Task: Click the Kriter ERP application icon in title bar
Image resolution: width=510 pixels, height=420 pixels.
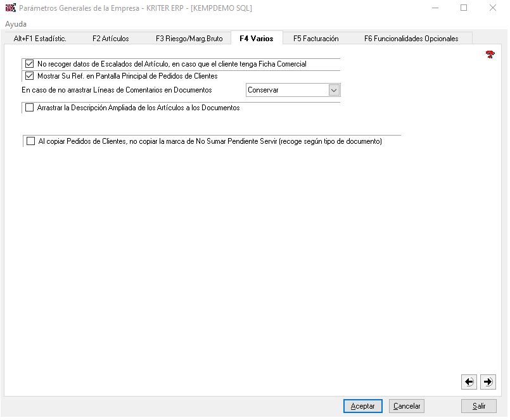Action: [10, 8]
